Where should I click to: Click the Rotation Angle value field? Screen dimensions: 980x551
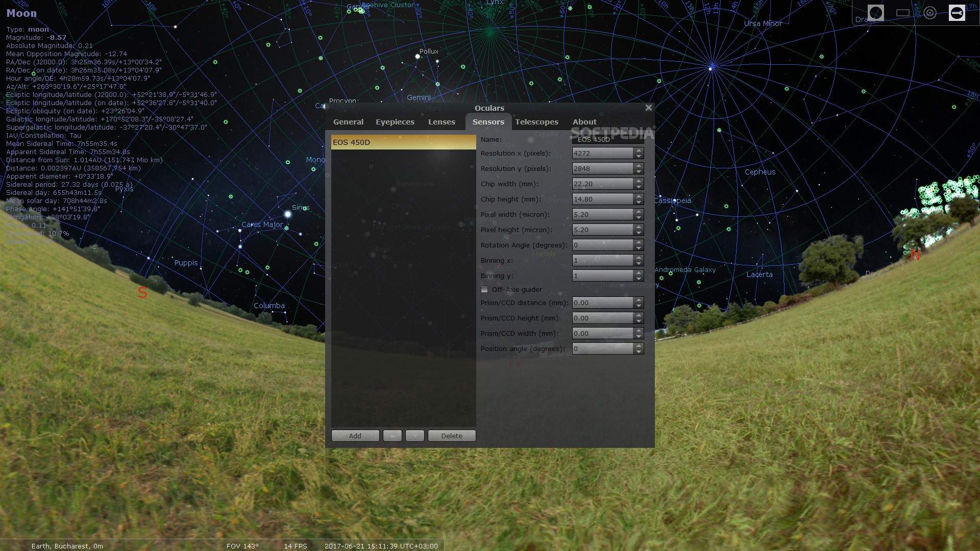[x=603, y=245]
